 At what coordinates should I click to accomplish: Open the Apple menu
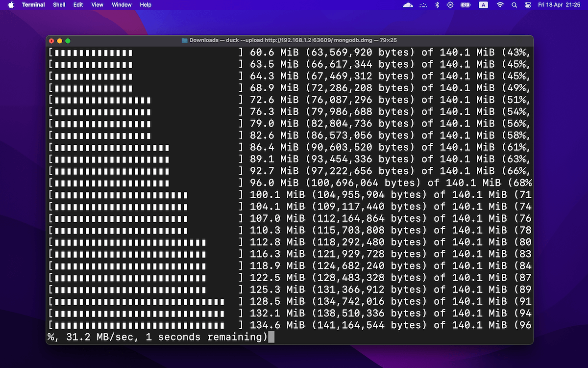(11, 5)
